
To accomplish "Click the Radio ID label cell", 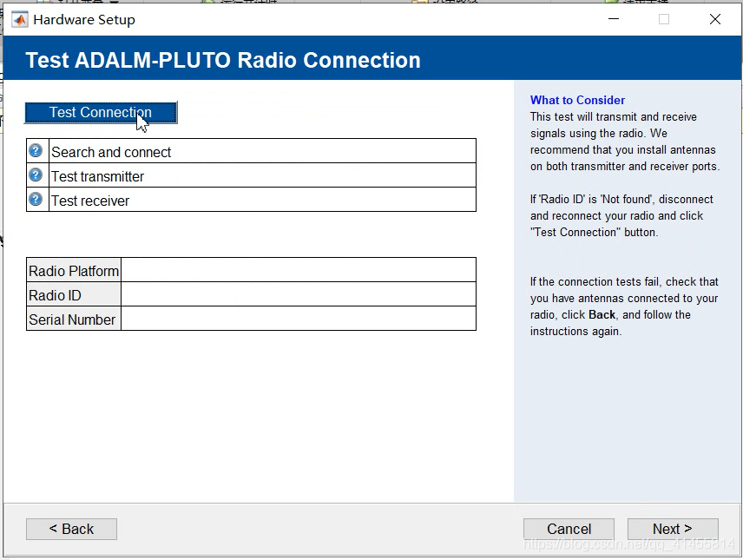I will pos(74,295).
